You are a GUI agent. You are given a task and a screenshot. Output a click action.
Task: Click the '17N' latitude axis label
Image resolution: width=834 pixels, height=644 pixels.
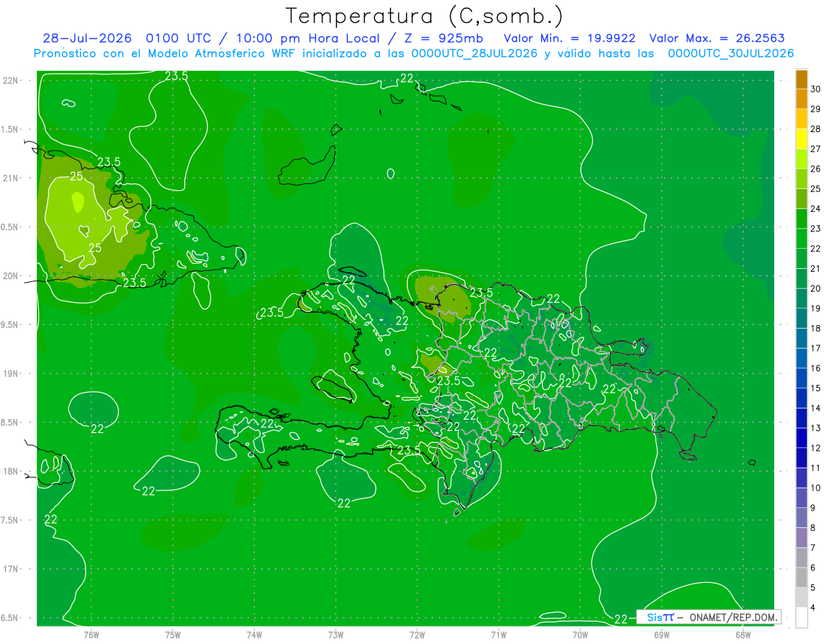[11, 569]
